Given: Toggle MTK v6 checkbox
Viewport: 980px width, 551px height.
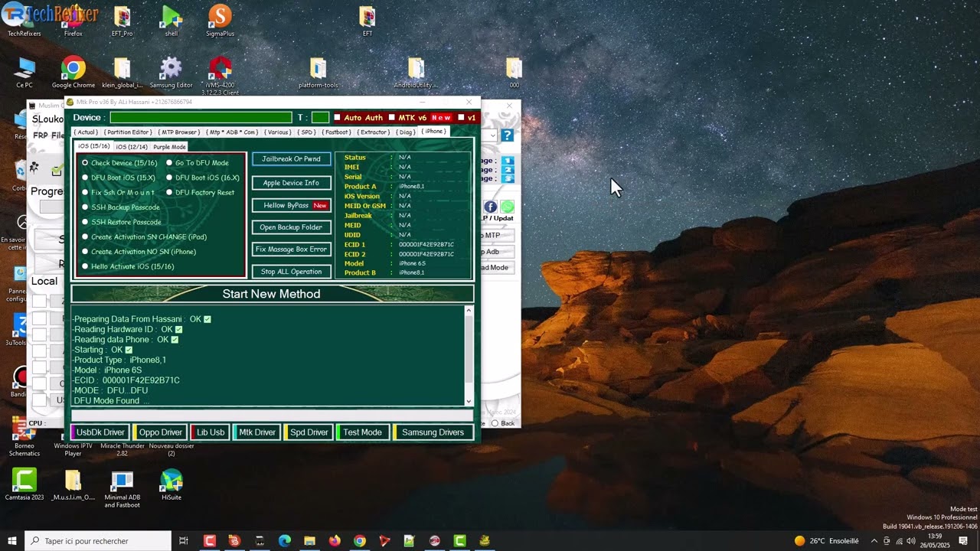Looking at the screenshot, I should [x=391, y=118].
